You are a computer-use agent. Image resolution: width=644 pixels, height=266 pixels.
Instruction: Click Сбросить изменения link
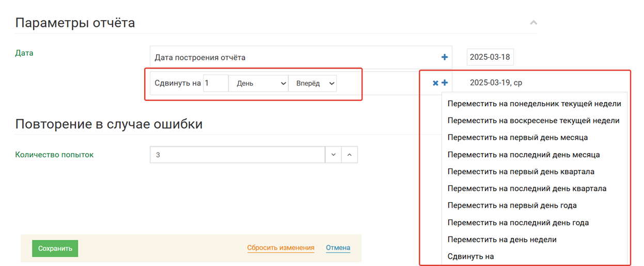point(280,248)
